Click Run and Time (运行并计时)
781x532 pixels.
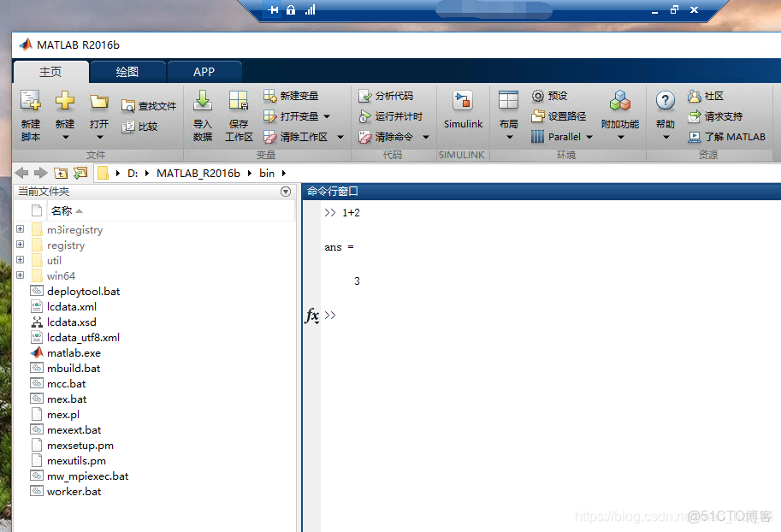390,116
